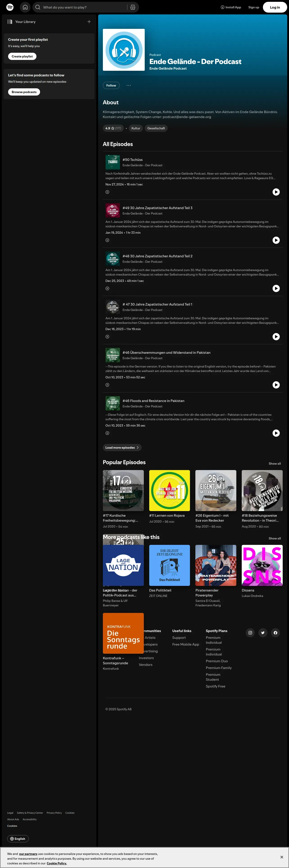Open Lage der Nation podcast card
This screenshot has height=868, width=289.
coord(123,576)
